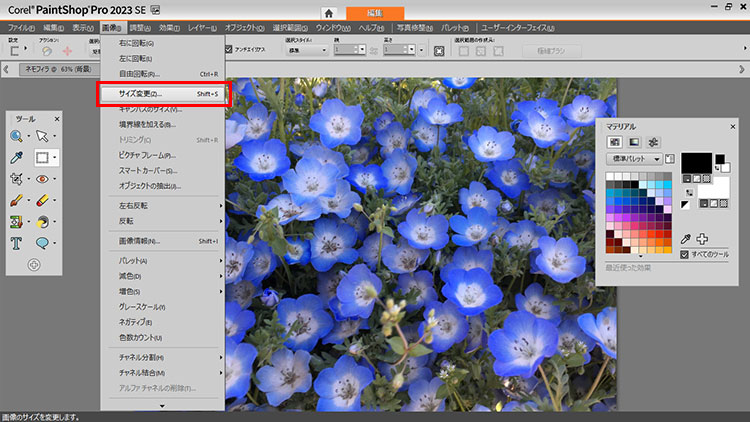Toggle the すべてのツール checkbox

pos(684,255)
